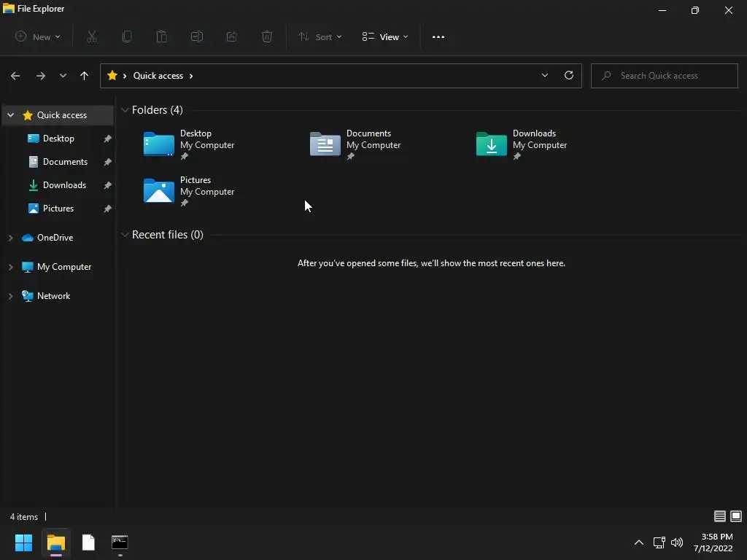This screenshot has width=747, height=560.
Task: Select the Pictures folder tile
Action: 189,191
